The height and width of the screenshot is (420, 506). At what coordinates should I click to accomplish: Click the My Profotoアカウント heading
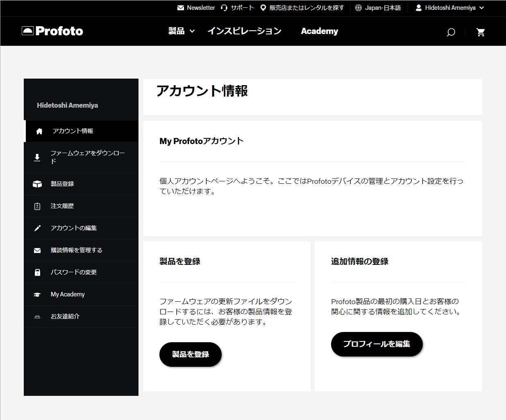202,141
